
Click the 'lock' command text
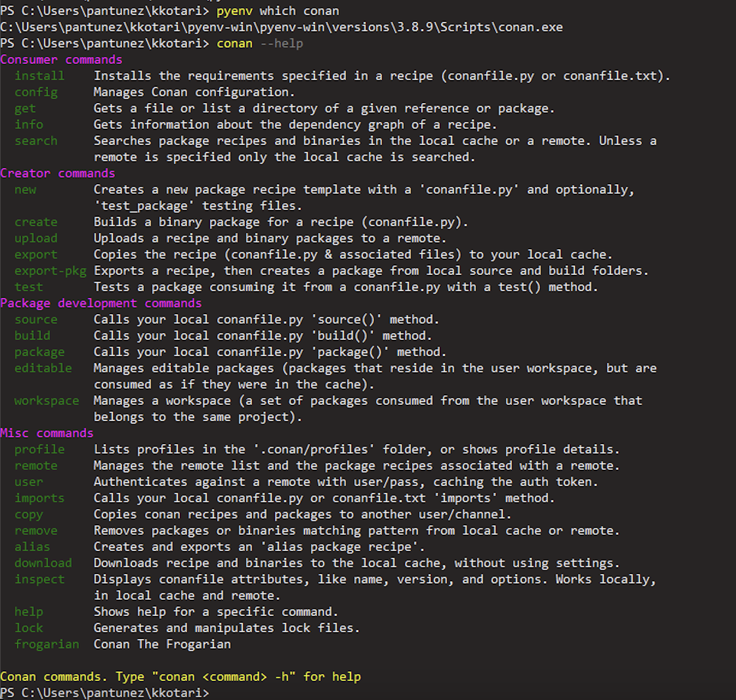click(x=29, y=628)
